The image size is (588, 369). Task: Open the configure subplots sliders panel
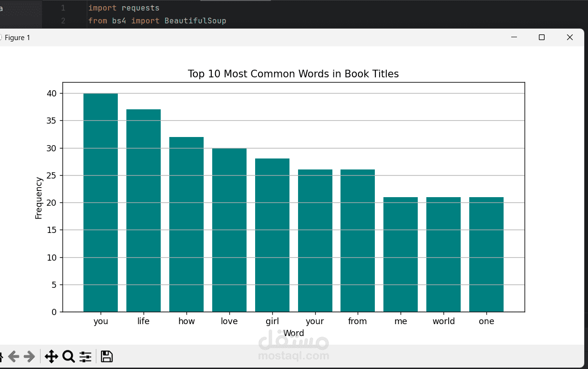pos(85,356)
